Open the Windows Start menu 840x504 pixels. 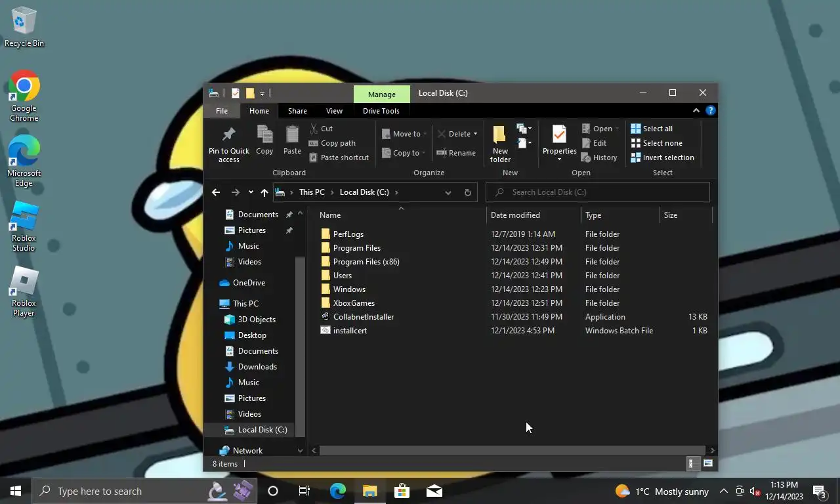16,491
